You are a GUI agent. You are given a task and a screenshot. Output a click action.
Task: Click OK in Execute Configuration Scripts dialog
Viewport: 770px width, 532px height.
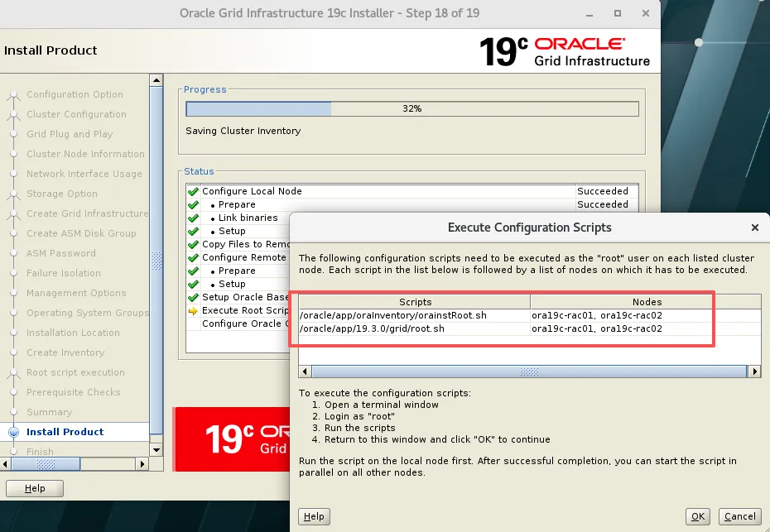(698, 516)
